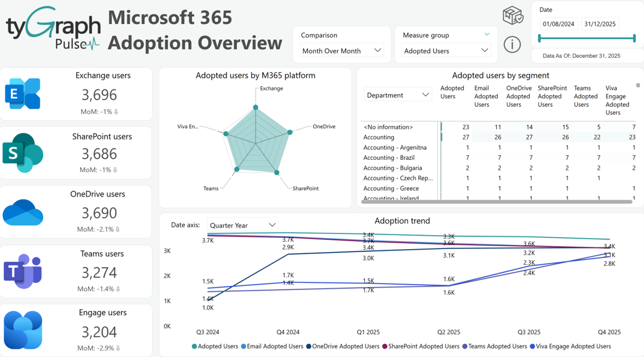Click the Data As Of December 31, 2025 text
Screen dimensions: 644x357
tap(581, 56)
